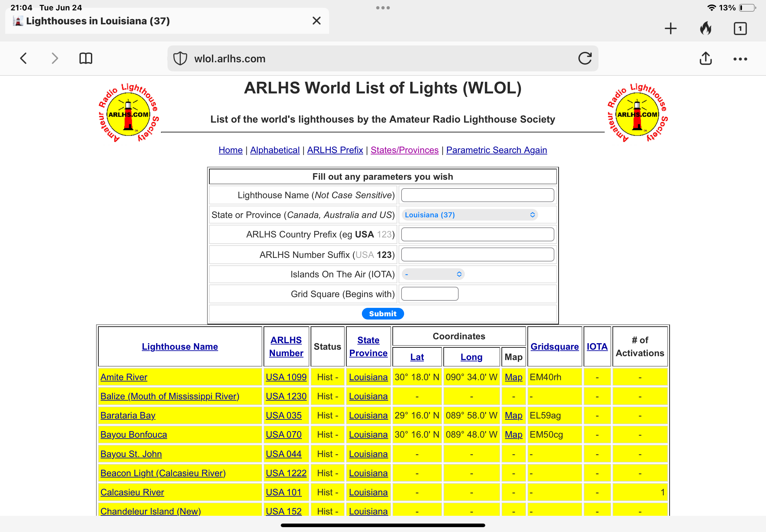Go back using browser back arrow
Image resolution: width=766 pixels, height=532 pixels.
(23, 58)
